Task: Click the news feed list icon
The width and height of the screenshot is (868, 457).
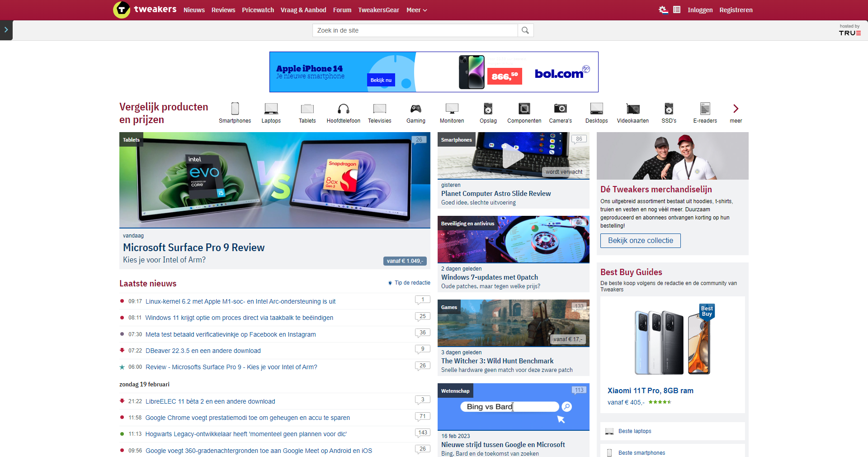Action: 677,10
